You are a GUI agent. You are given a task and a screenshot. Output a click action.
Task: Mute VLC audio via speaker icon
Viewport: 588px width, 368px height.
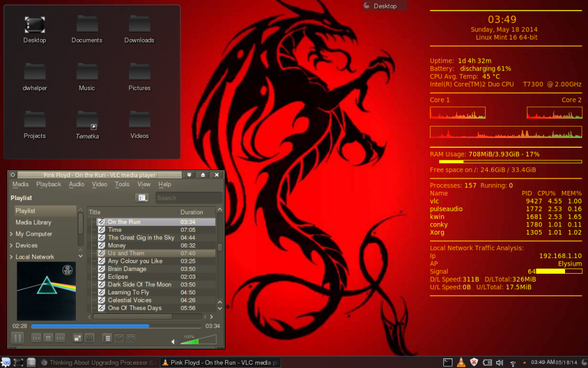(174, 342)
